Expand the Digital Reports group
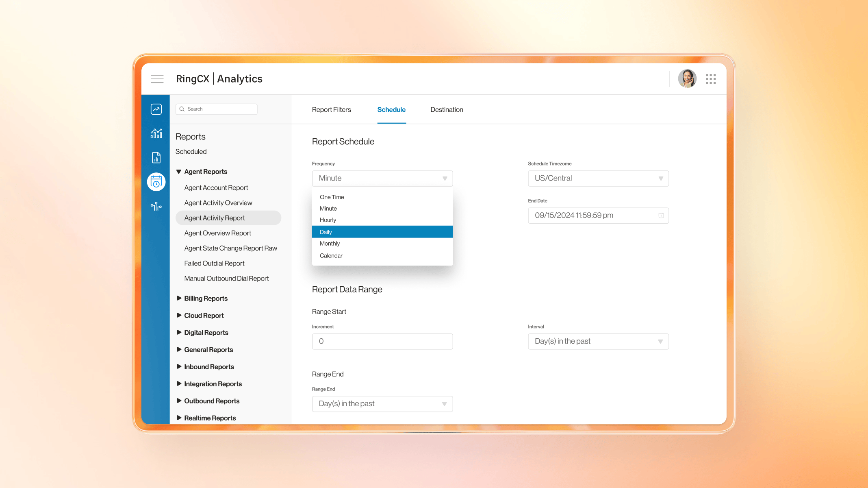 point(202,333)
